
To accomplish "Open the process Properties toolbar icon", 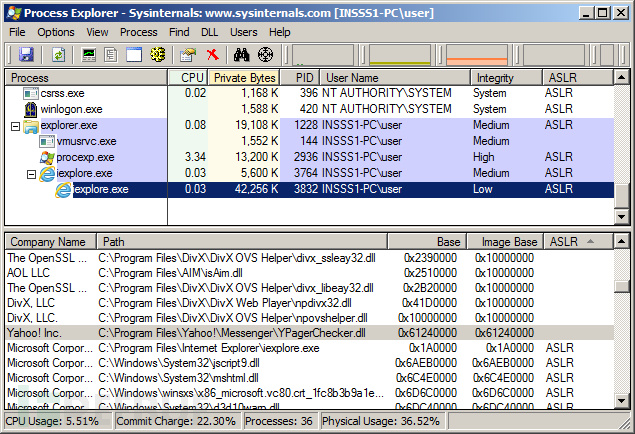I will 188,55.
